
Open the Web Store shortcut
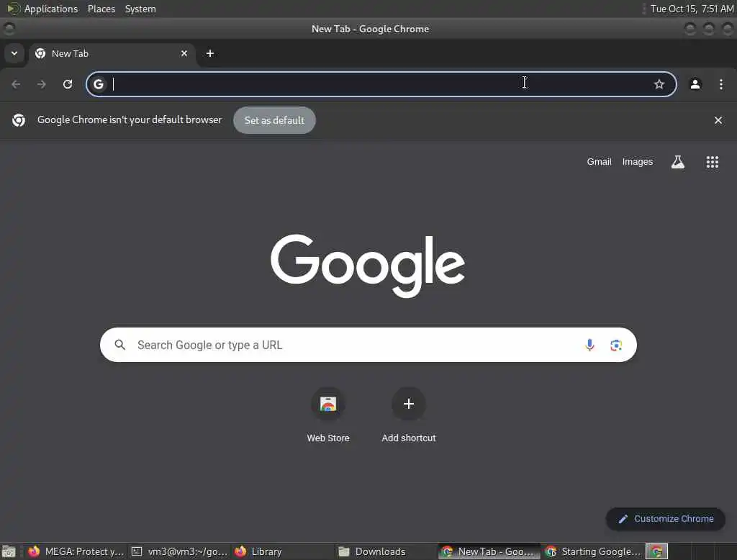coord(328,404)
